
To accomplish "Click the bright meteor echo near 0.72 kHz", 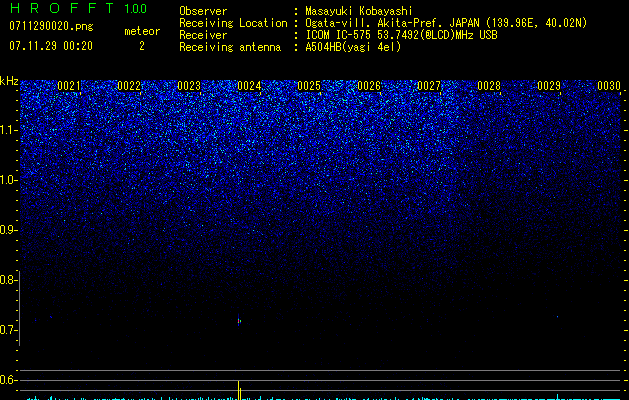I will coord(239,321).
